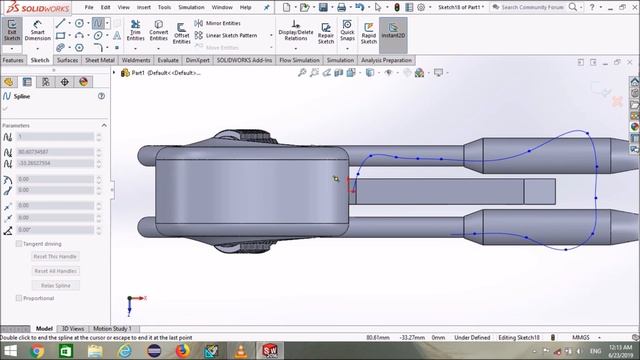Image resolution: width=640 pixels, height=360 pixels.
Task: Click the Reset This Handle button
Action: [x=55, y=257]
